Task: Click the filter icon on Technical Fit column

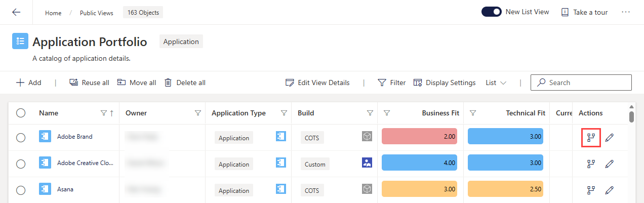Action: tap(473, 113)
